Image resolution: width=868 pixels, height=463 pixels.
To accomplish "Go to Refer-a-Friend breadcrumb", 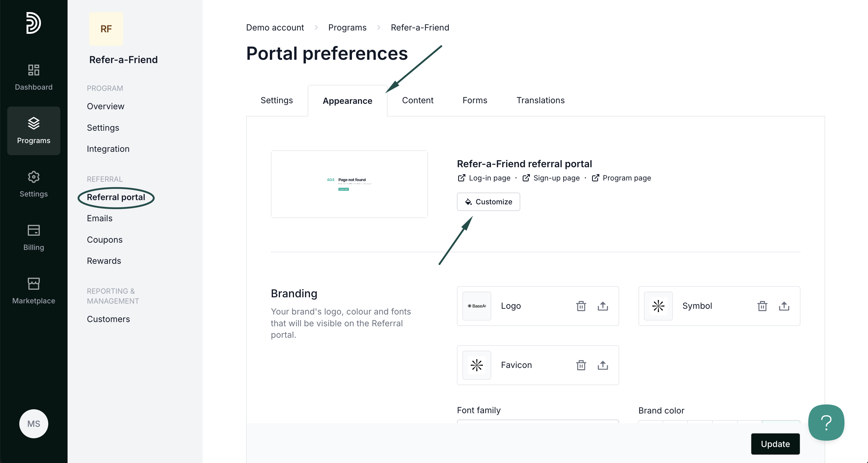I will coord(420,27).
